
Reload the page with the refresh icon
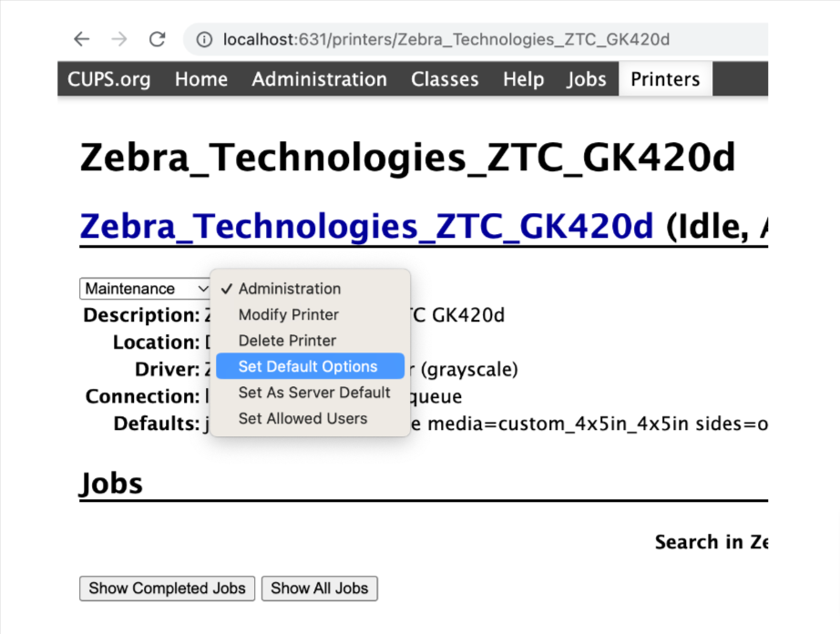(158, 39)
